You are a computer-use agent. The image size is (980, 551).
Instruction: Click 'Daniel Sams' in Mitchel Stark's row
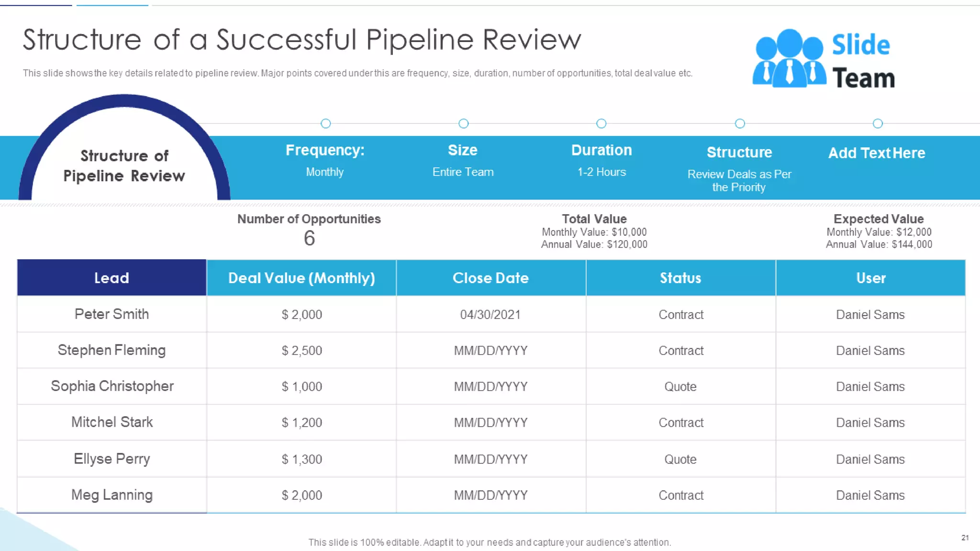[871, 423]
